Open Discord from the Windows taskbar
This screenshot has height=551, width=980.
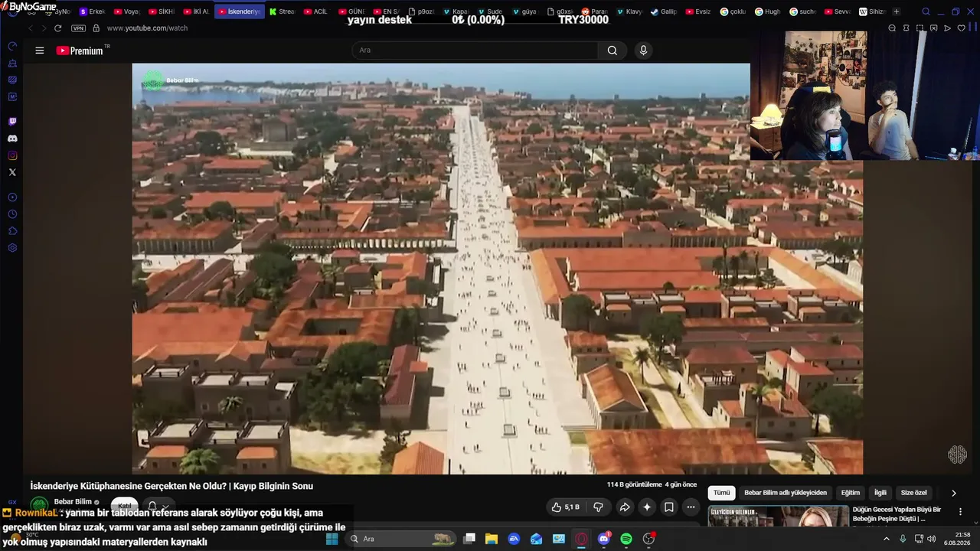pyautogui.click(x=603, y=539)
